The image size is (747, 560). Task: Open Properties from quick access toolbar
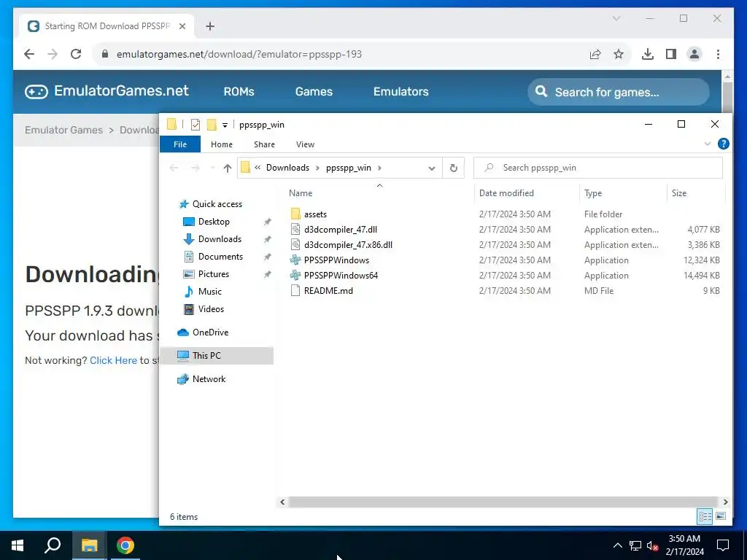[x=196, y=125]
